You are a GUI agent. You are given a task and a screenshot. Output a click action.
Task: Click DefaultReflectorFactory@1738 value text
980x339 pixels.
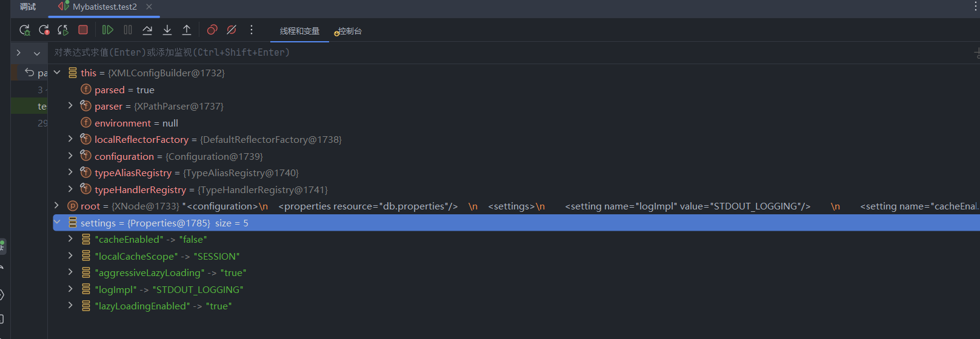pyautogui.click(x=271, y=139)
